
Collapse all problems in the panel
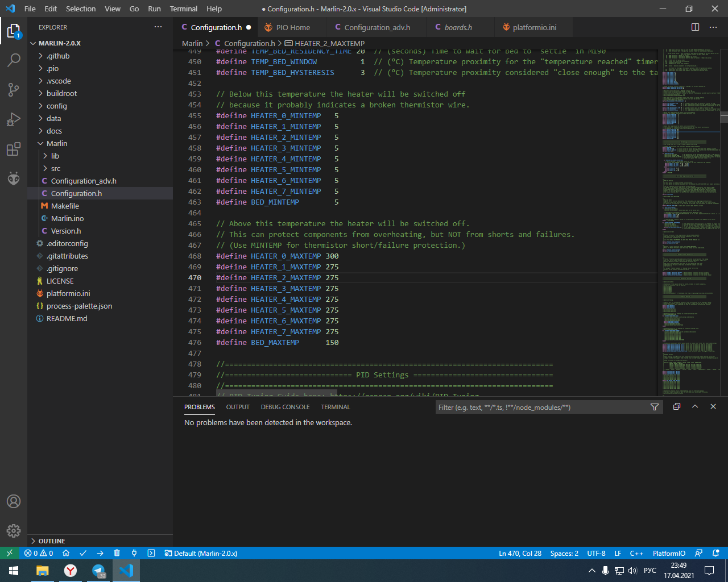[677, 407]
